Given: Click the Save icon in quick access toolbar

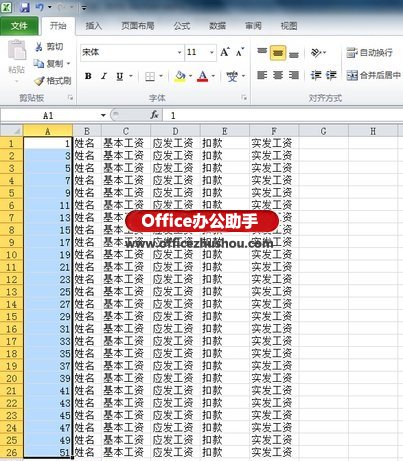Looking at the screenshot, I should (x=25, y=7).
